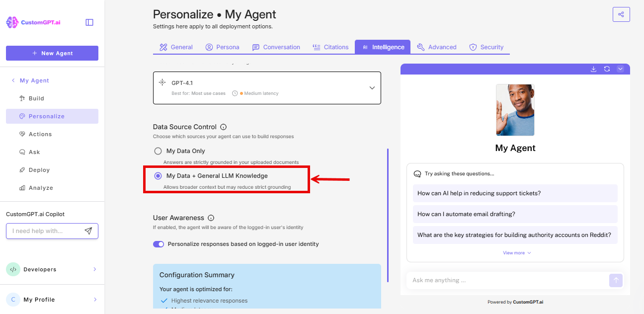The image size is (644, 314).
Task: Click the Powered by CustomGPT.ai link
Action: (x=515, y=302)
